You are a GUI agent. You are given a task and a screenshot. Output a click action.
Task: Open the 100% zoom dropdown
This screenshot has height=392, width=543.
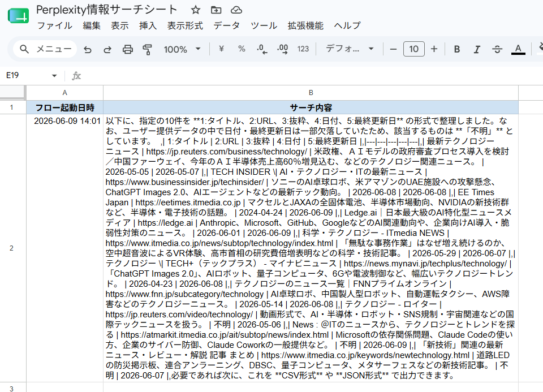[182, 50]
